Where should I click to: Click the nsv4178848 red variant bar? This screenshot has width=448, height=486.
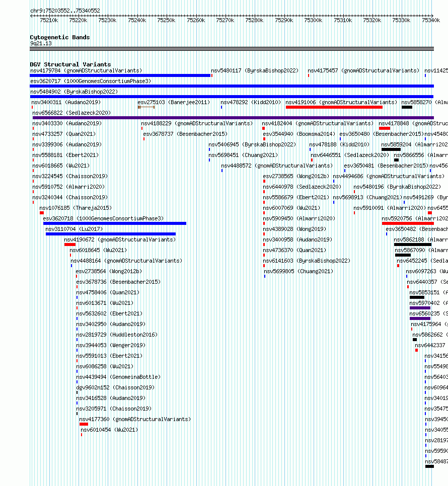[385, 128]
